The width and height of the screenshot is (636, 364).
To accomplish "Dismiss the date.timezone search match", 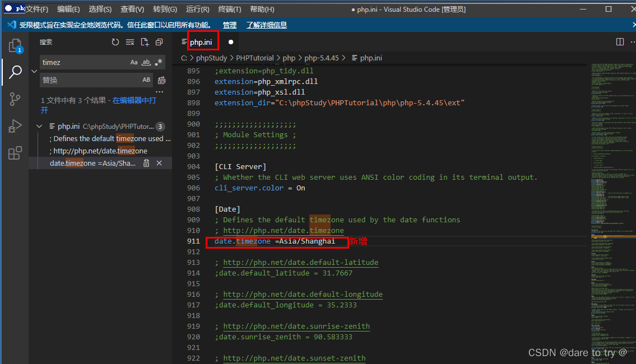I will 159,163.
